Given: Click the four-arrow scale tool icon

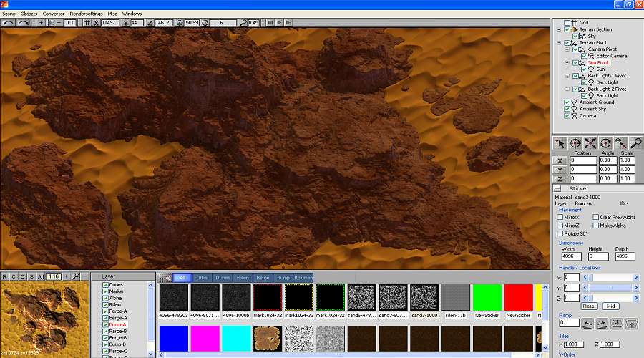Looking at the screenshot, I should tap(590, 143).
